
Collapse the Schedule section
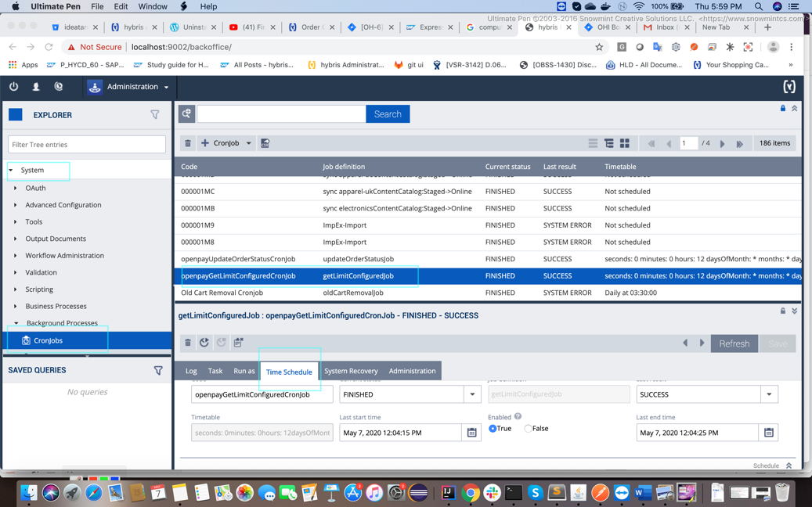[x=789, y=466]
